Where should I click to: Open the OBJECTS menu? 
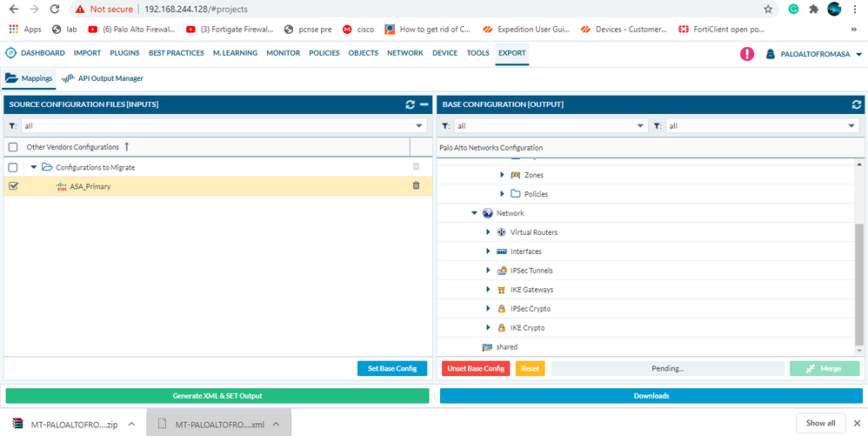tap(364, 53)
